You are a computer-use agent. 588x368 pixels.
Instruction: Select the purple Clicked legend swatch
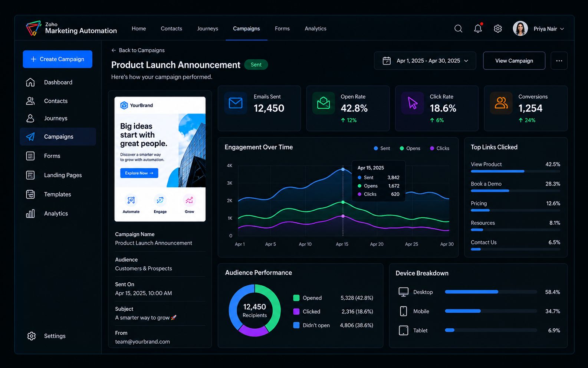coord(296,312)
